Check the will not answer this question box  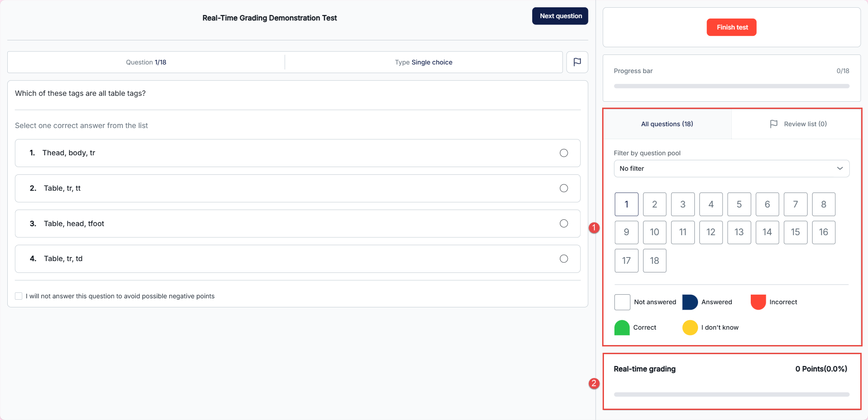(19, 296)
